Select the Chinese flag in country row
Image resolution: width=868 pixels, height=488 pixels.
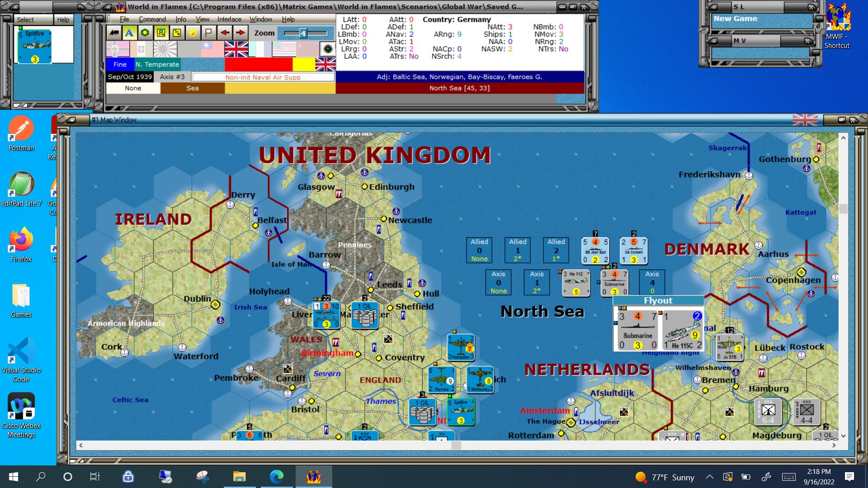point(212,49)
